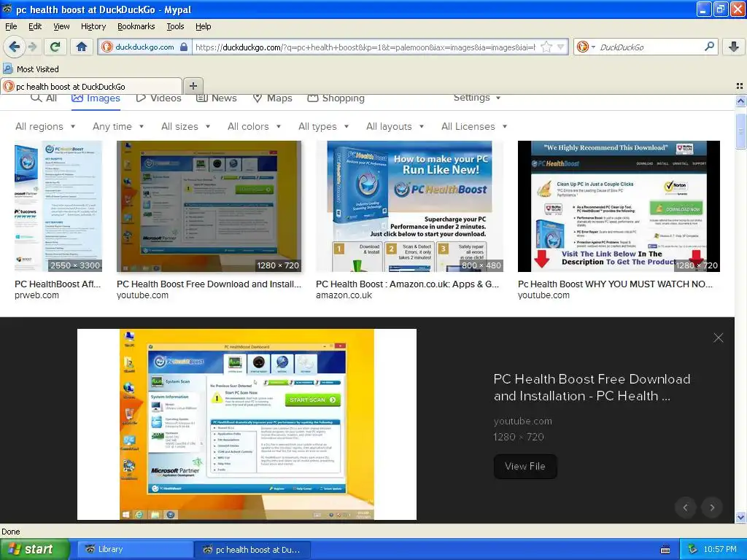Click the scrollbar up arrow
Screen dimensions: 747x560
tap(740, 101)
